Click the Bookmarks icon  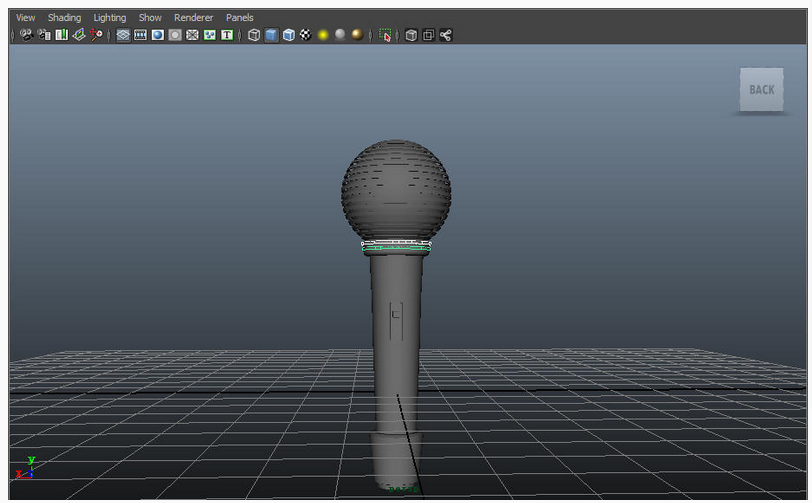pos(62,35)
